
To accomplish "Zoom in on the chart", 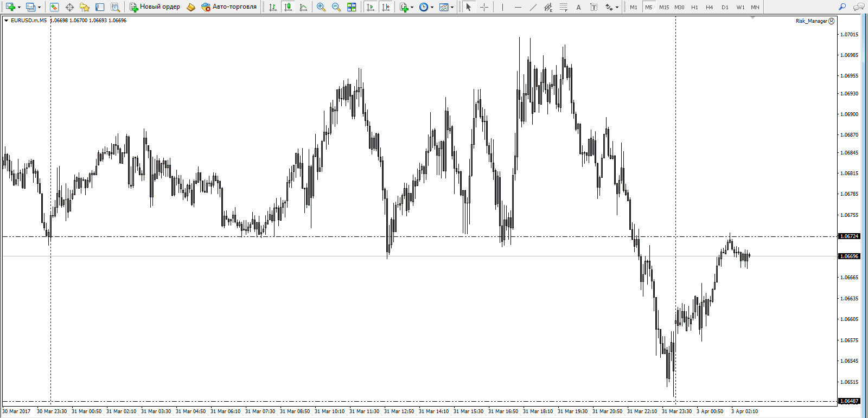I will coord(321,7).
